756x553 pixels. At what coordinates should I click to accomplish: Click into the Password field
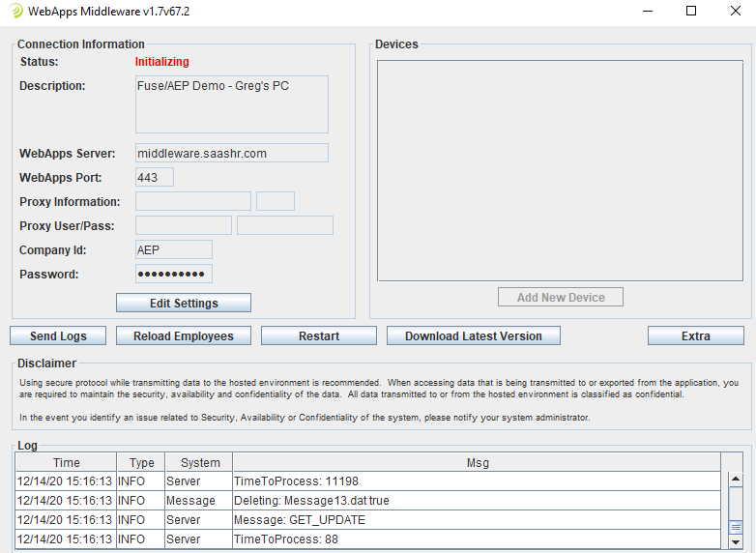click(x=174, y=274)
